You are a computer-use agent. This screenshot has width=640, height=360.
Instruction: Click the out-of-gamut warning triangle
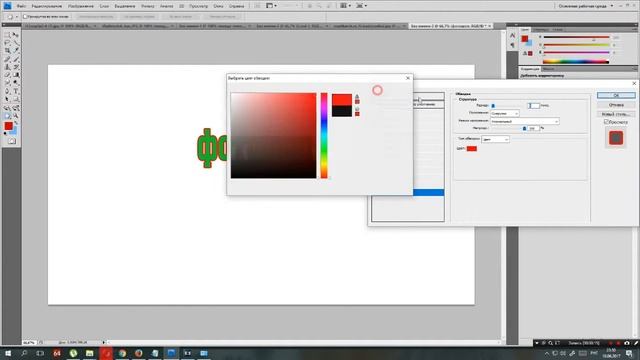click(x=357, y=97)
